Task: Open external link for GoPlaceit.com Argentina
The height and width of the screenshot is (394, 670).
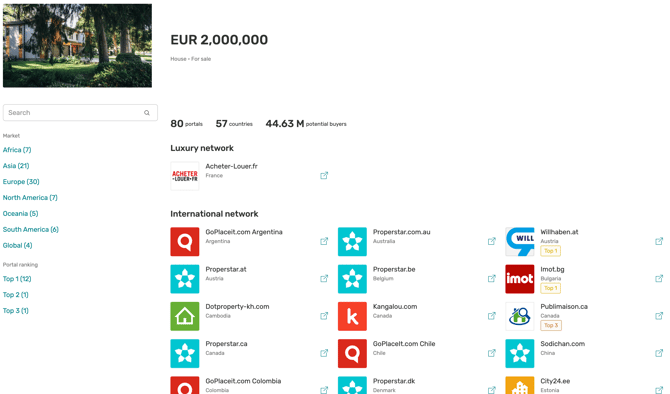Action: click(324, 241)
